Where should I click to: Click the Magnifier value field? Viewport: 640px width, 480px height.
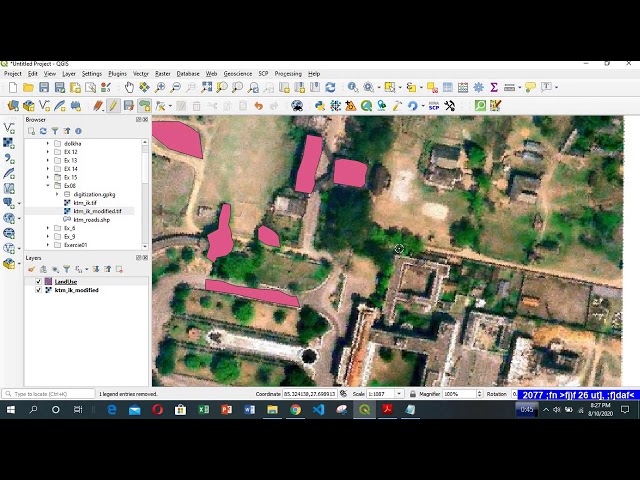pos(459,394)
